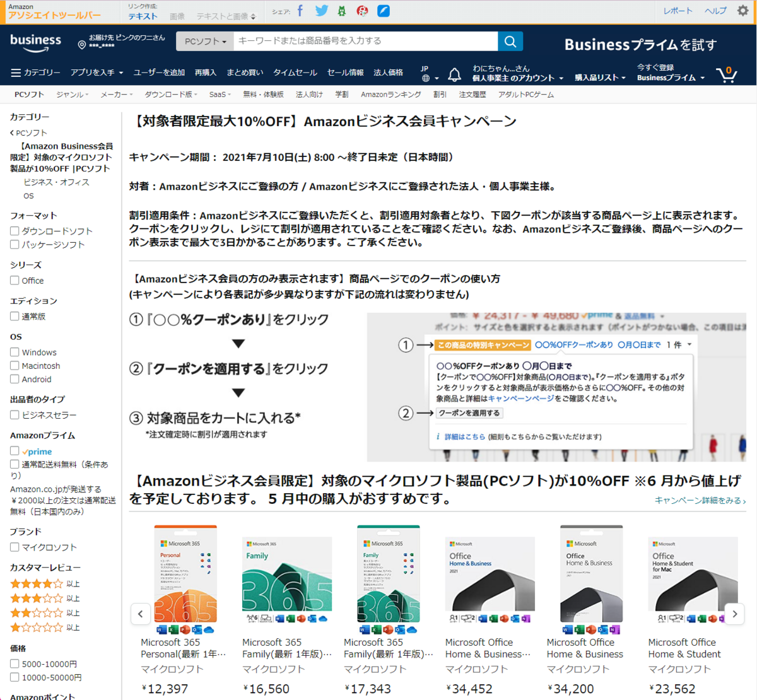Open the PCソフト search category dropdown
Screen dimensions: 757x700
[205, 41]
